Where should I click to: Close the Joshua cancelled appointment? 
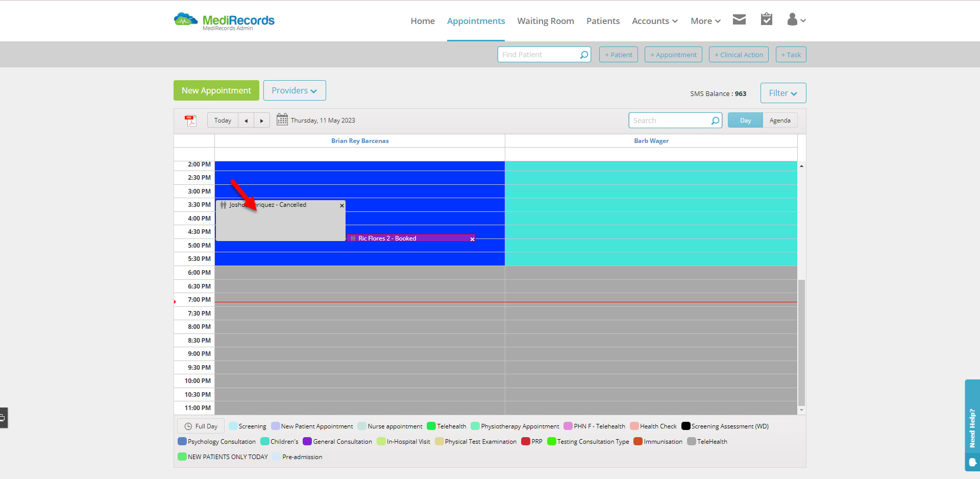pos(342,205)
